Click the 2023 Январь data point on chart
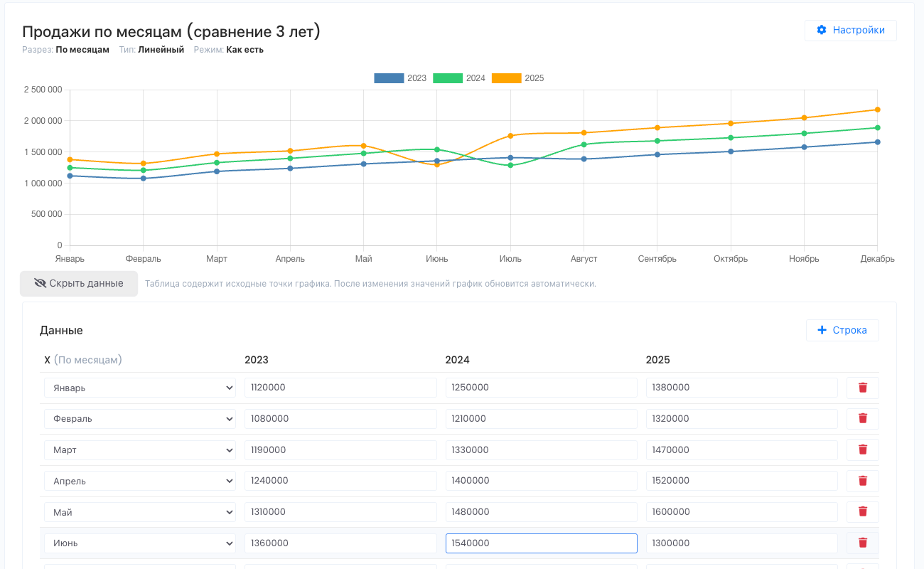The image size is (924, 569). point(70,176)
